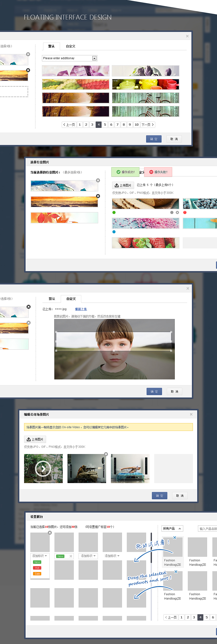Click the 操作成功 notification
The image size is (217, 644).
click(125, 172)
